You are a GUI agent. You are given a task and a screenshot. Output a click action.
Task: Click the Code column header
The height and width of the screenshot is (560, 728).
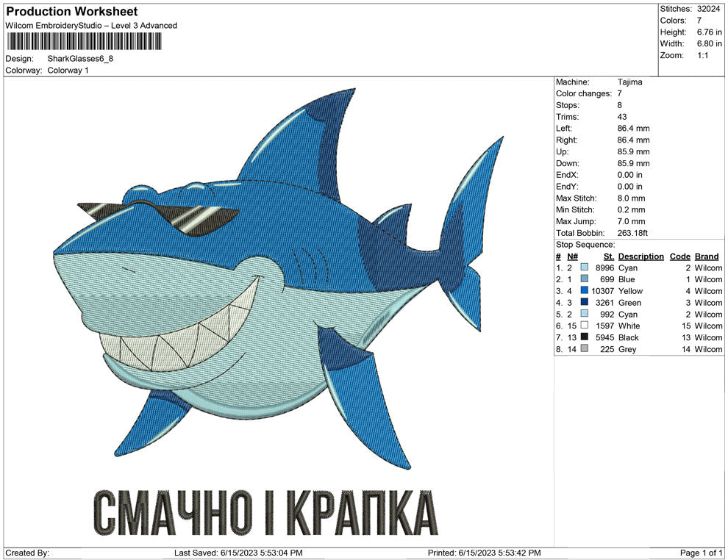click(x=679, y=256)
